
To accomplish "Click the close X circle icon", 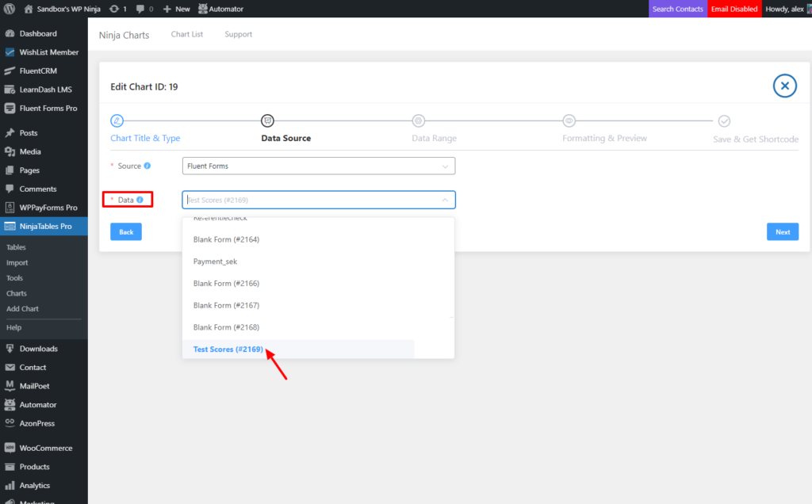I will 784,86.
